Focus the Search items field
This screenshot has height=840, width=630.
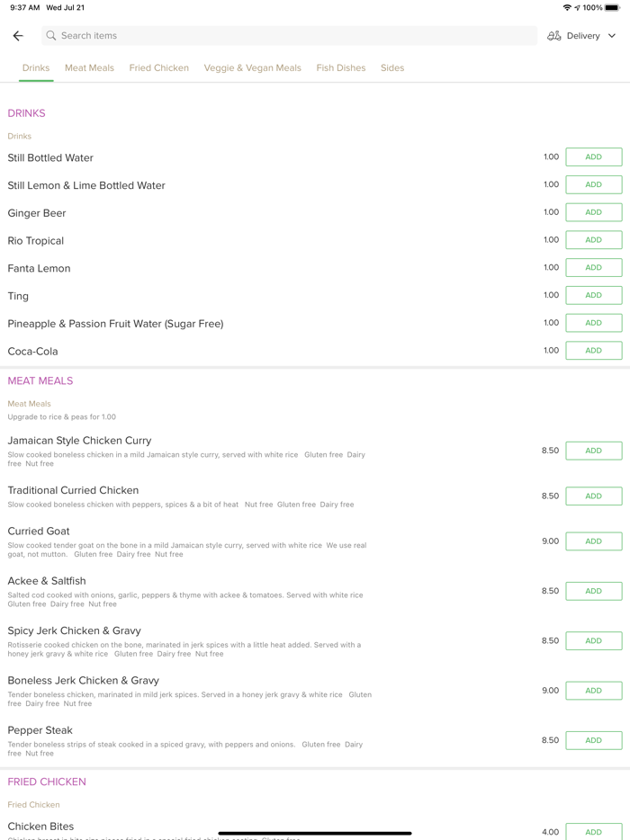[288, 36]
